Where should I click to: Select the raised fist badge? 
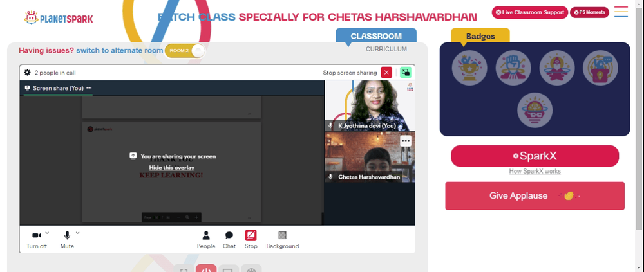tap(513, 68)
